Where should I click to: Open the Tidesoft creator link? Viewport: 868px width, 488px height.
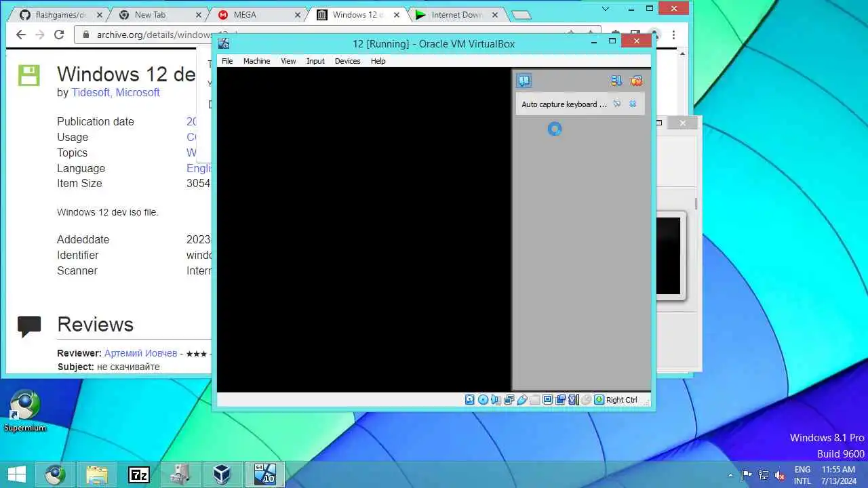coord(91,92)
